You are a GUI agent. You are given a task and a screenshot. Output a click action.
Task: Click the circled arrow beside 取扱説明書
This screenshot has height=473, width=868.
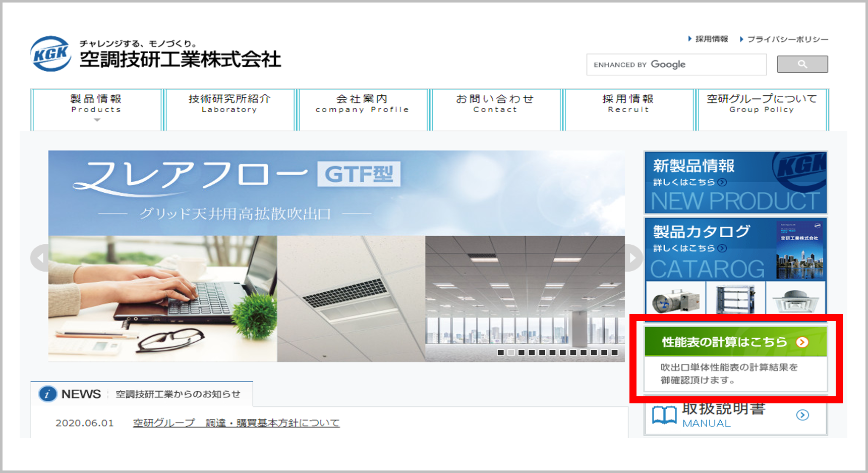[802, 415]
